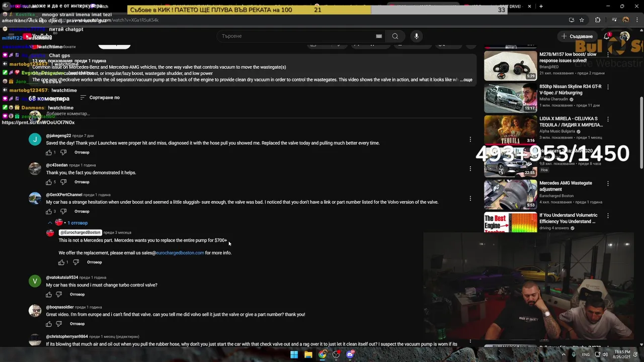
Task: Open options for Mercedes AMG Wastegate video
Action: click(608, 184)
